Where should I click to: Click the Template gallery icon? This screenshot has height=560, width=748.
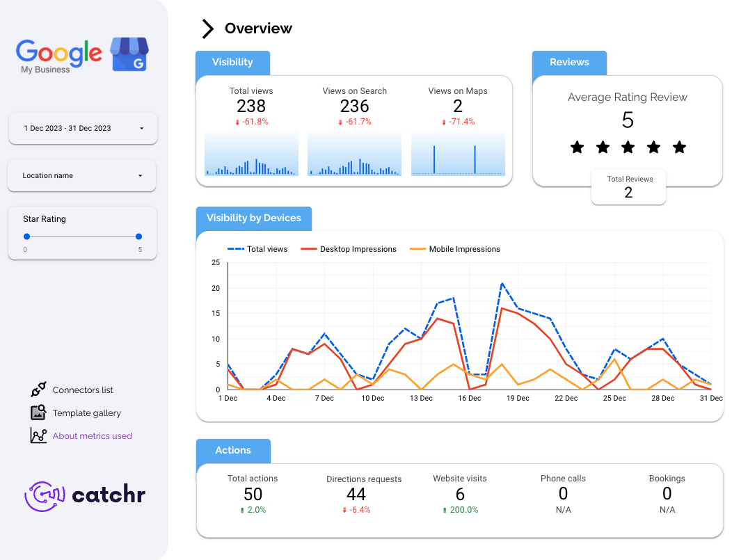pos(38,413)
